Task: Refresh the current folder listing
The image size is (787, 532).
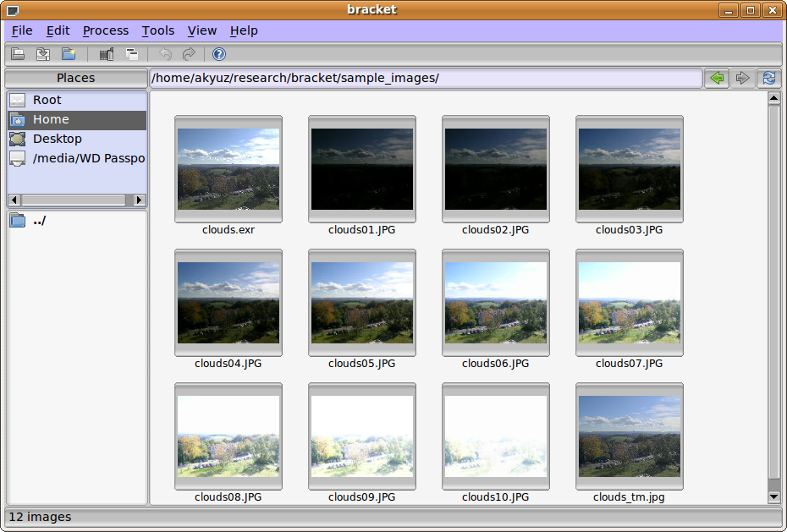Action: [x=769, y=78]
